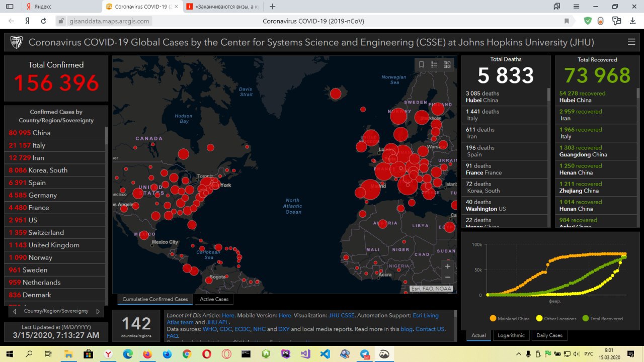
Task: Bookmark this page in address bar
Action: (567, 21)
